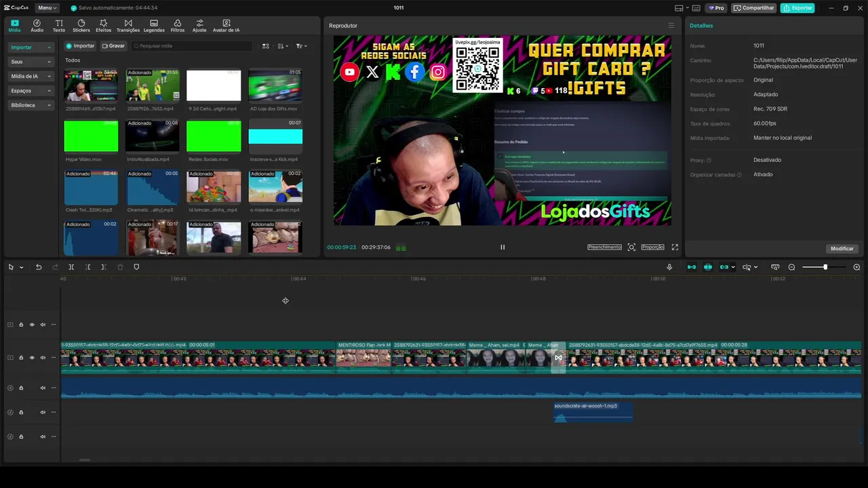This screenshot has height=488, width=868.
Task: Open more options on the main video track
Action: pos(54,358)
